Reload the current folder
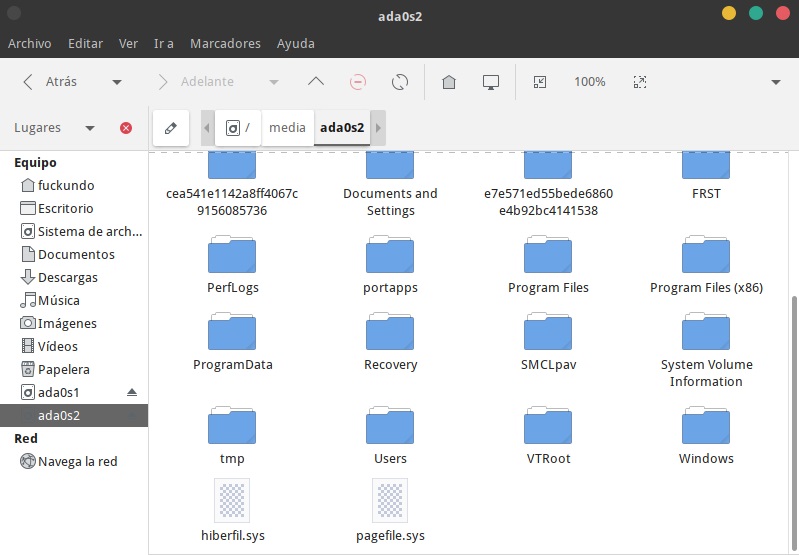The height and width of the screenshot is (555, 799). click(x=400, y=82)
